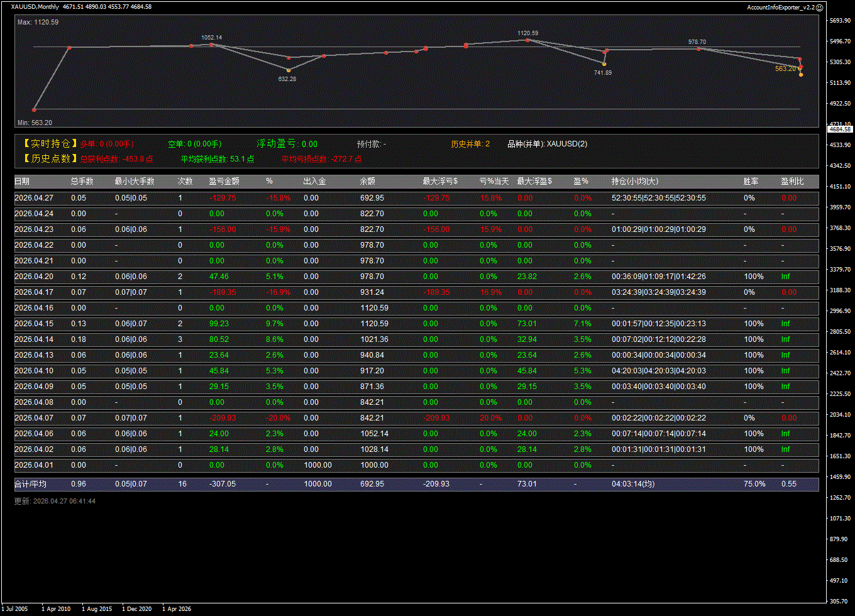Click the red marker at 1052.14 peak
The image size is (855, 616).
pyautogui.click(x=211, y=44)
